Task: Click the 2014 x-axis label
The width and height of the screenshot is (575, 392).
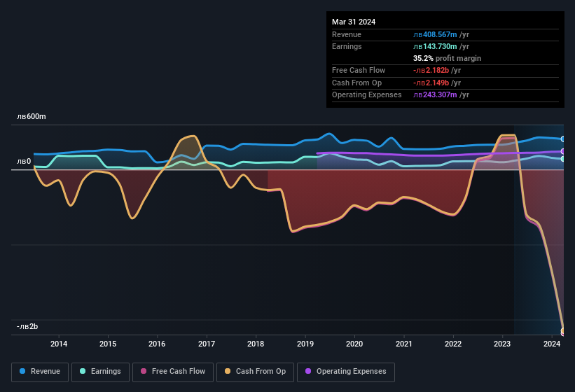Action: click(59, 344)
